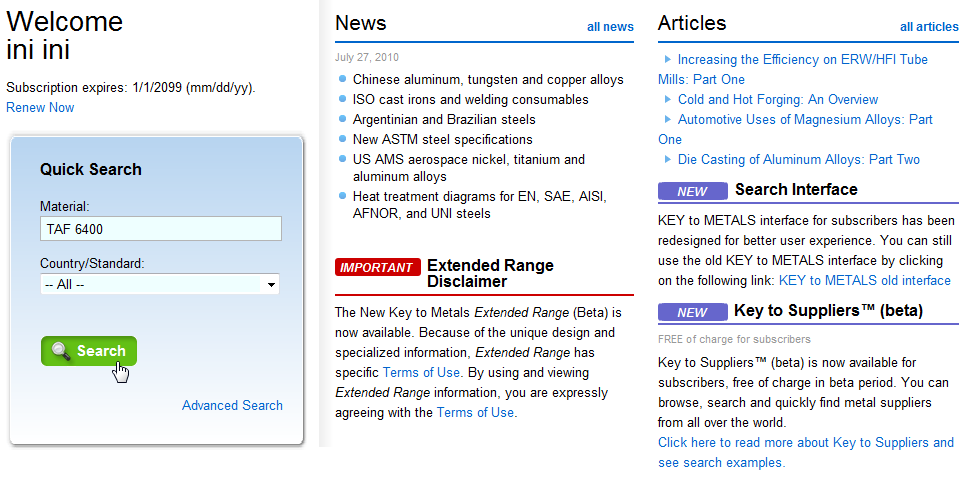
Task: Click the NEW badge beside Search Interface
Action: pos(692,191)
